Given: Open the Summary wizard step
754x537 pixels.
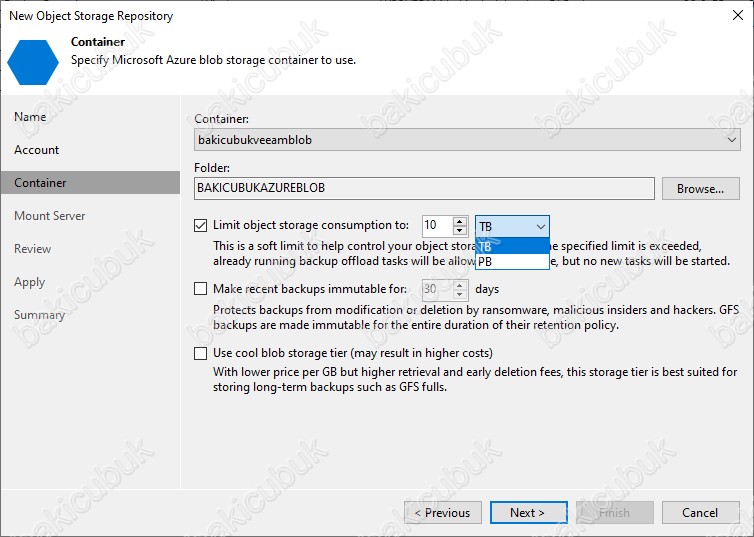Looking at the screenshot, I should click(x=39, y=315).
